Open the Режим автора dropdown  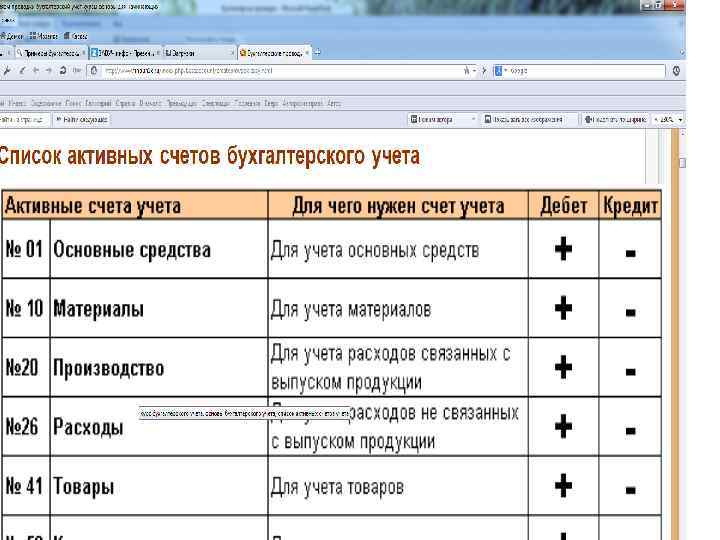[x=443, y=119]
